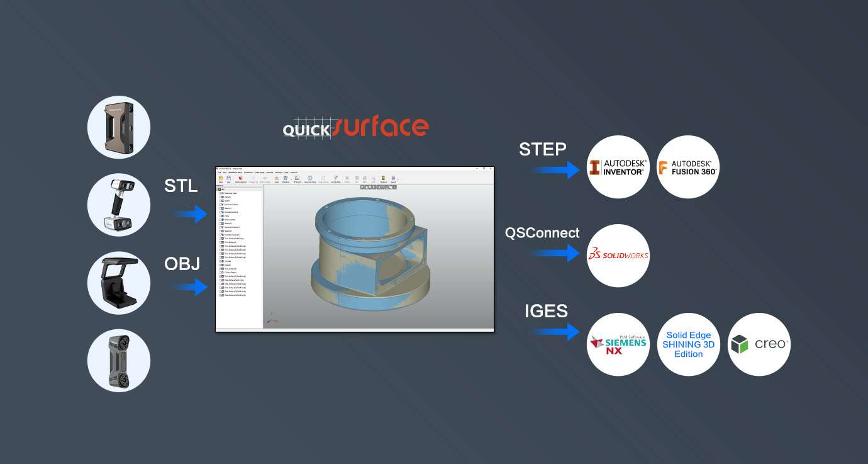Screen dimensions: 868x464
Task: Select the red Mesh Optimize toolbar icon
Action: pyautogui.click(x=240, y=178)
